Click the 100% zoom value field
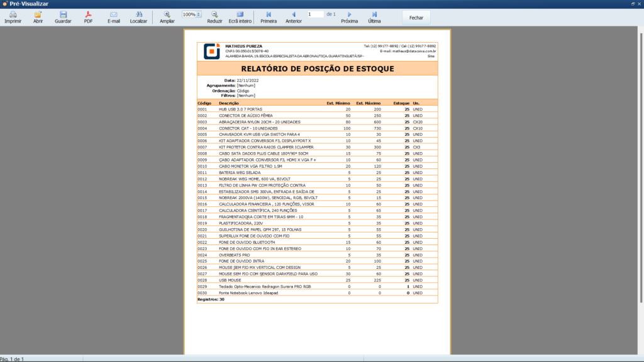The width and height of the screenshot is (644, 362). 189,14
